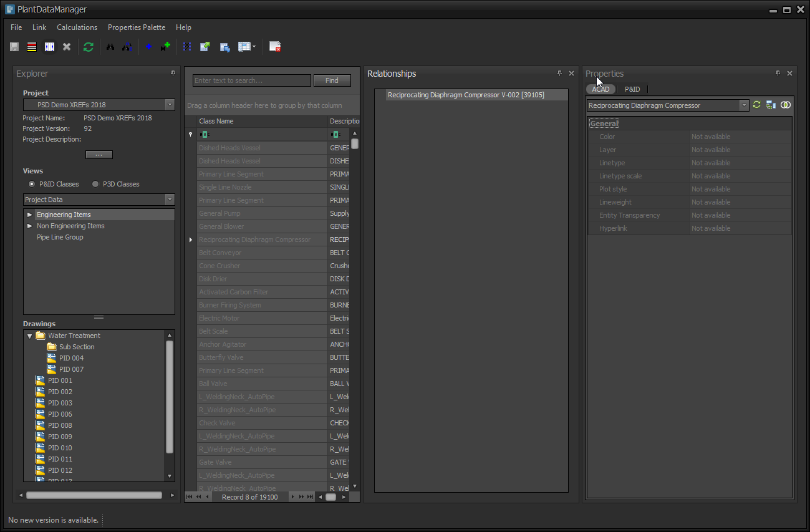Click the red-yellow striped rows toolbar icon
The image size is (810, 532).
coord(32,47)
